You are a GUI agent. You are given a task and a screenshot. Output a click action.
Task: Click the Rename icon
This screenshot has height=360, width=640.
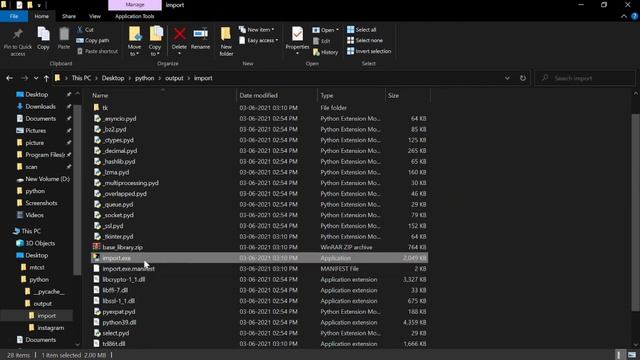point(200,34)
